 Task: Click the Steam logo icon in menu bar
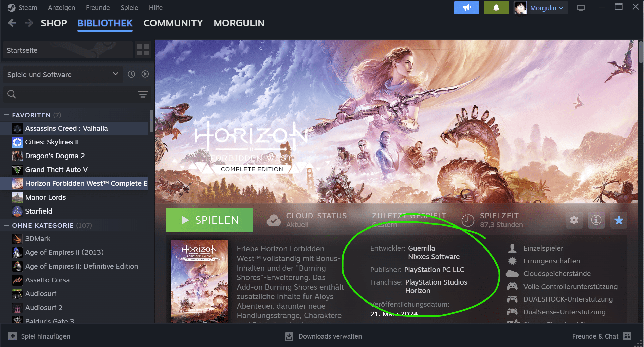click(12, 7)
